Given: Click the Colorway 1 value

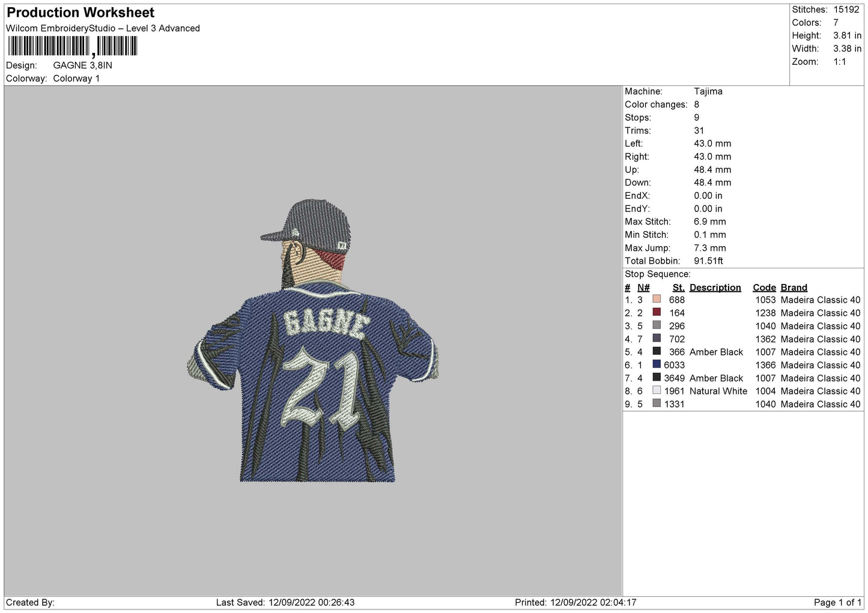Looking at the screenshot, I should (x=76, y=79).
